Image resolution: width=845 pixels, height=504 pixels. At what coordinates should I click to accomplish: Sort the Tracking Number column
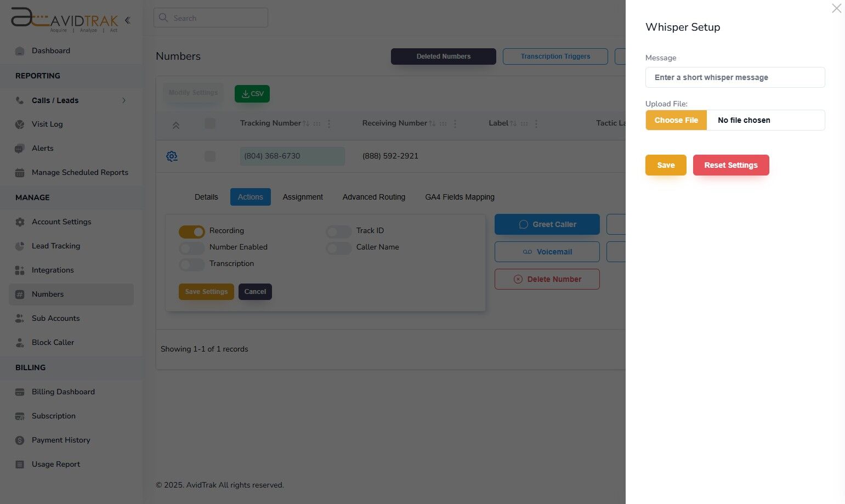click(305, 123)
